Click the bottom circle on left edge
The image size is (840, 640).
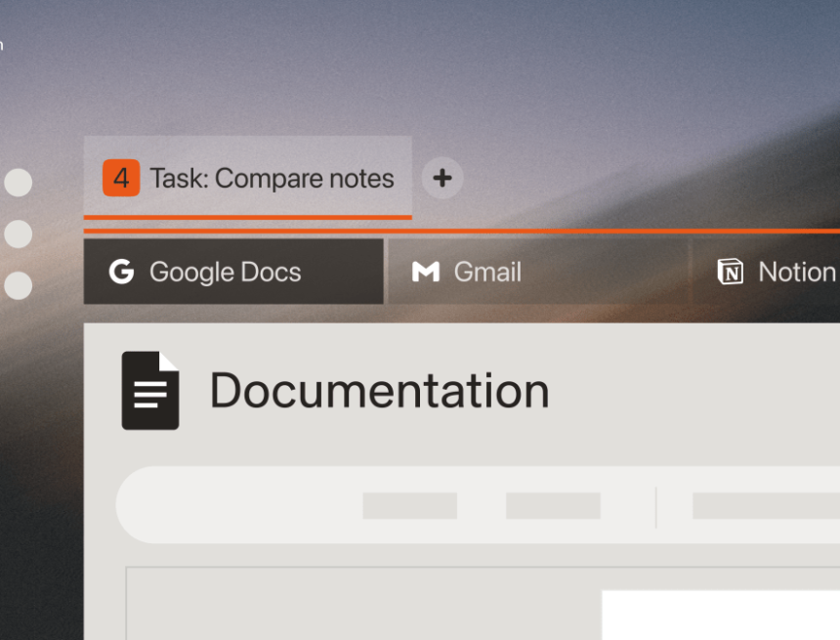click(x=18, y=286)
